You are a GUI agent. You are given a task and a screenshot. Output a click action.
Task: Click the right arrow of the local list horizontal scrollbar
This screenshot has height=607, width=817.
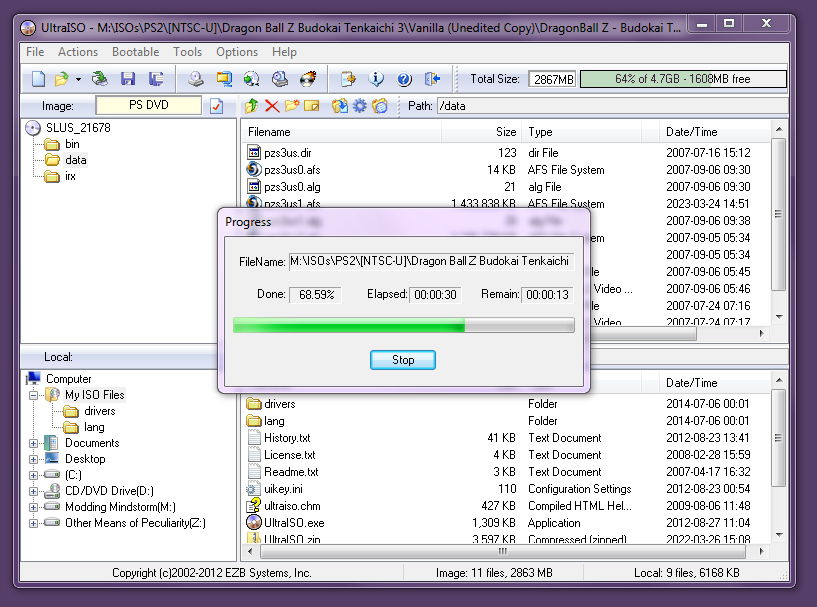pyautogui.click(x=762, y=551)
